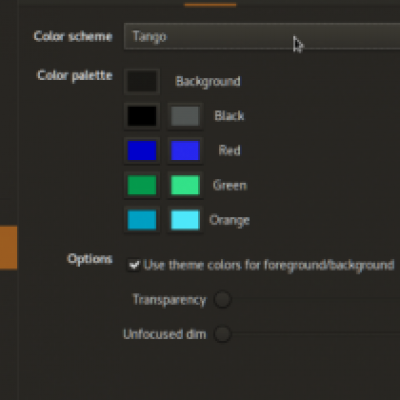Pick the normal Black palette swatch

point(142,116)
